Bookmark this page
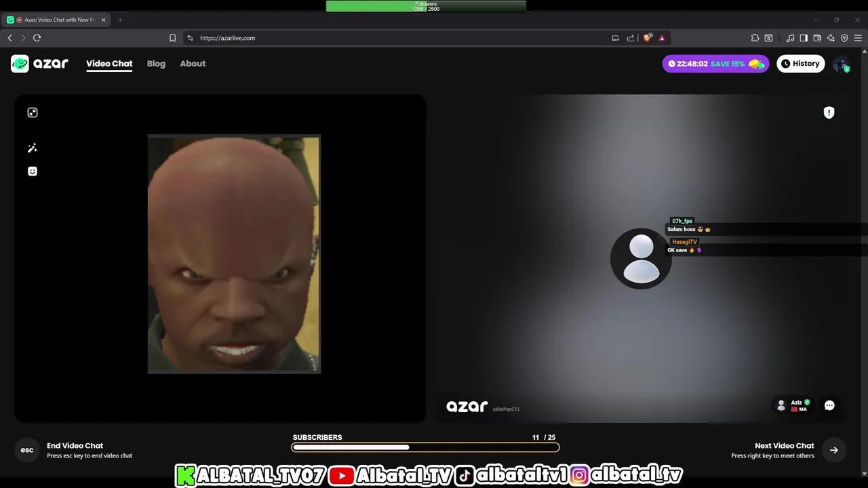 coord(172,38)
